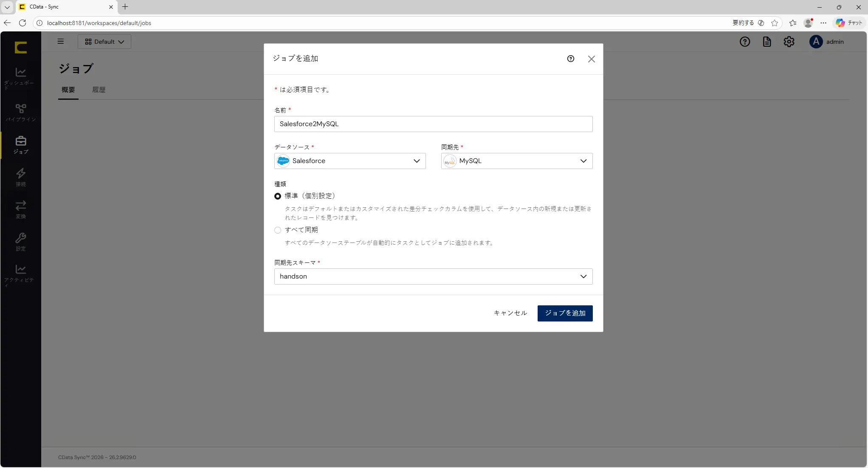Close the ジョブを追加 dialog with X
The image size is (868, 468).
tap(592, 59)
